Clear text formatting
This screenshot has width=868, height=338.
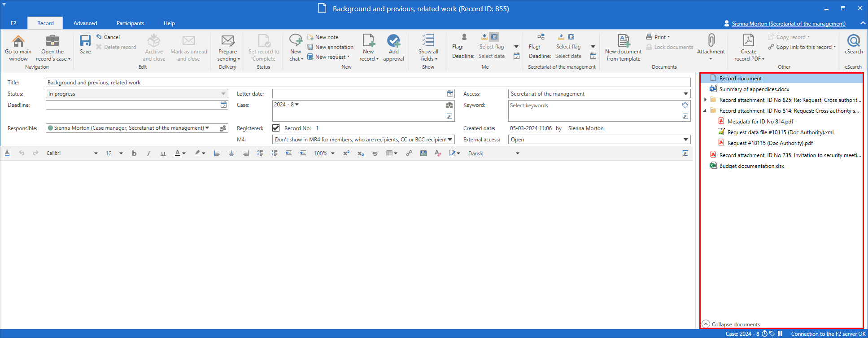point(438,153)
